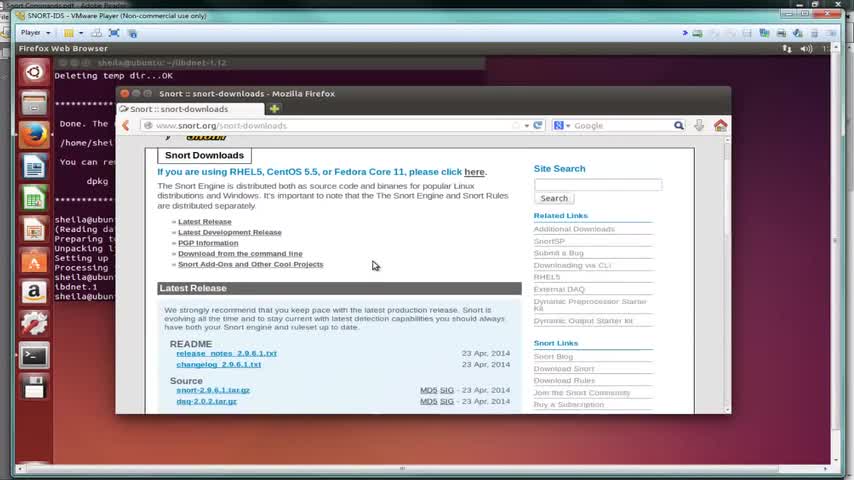The width and height of the screenshot is (854, 480).
Task: Open the Ubuntu Dash from the launcher
Action: point(34,72)
